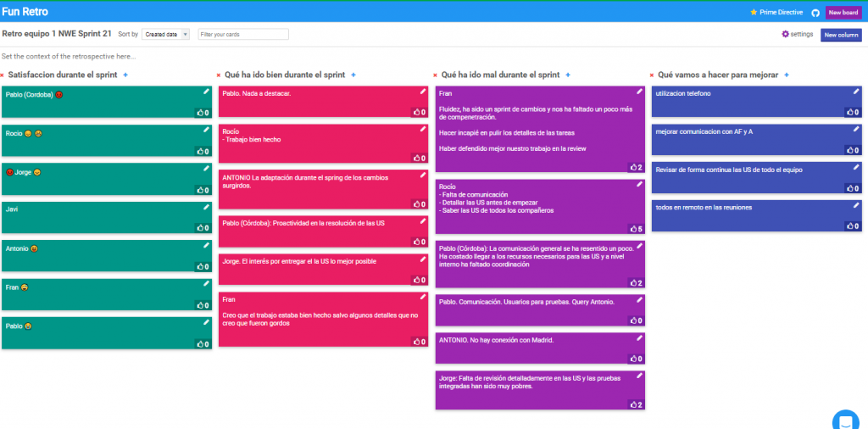Click the 'New board' button
The width and height of the screenshot is (868, 429).
(843, 13)
